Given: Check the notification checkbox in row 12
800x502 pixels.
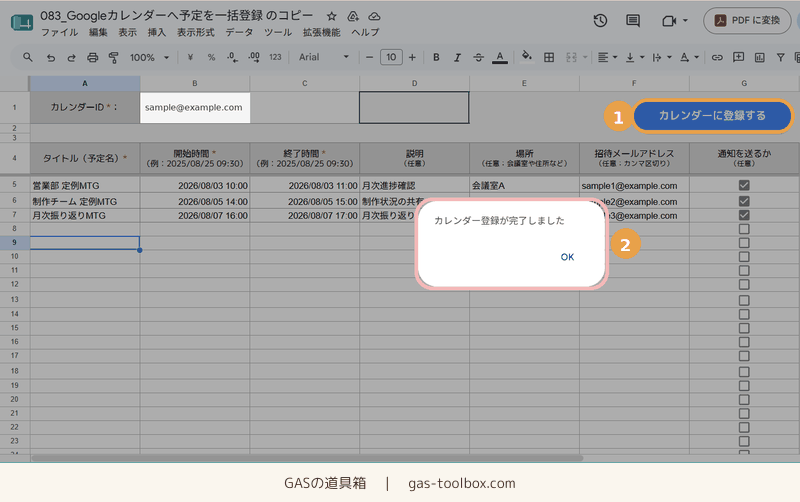Looking at the screenshot, I should (744, 284).
